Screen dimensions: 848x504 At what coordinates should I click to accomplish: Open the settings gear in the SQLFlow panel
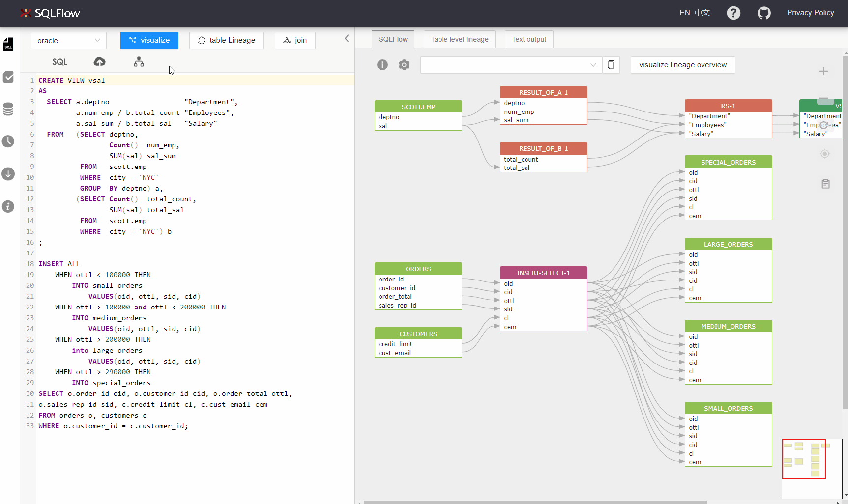tap(404, 64)
